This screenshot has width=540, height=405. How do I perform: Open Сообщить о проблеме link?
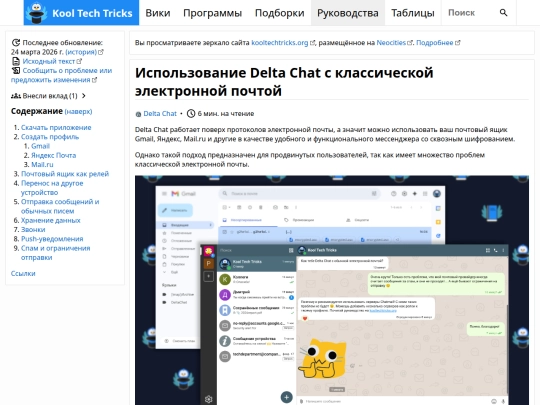[x=61, y=75]
